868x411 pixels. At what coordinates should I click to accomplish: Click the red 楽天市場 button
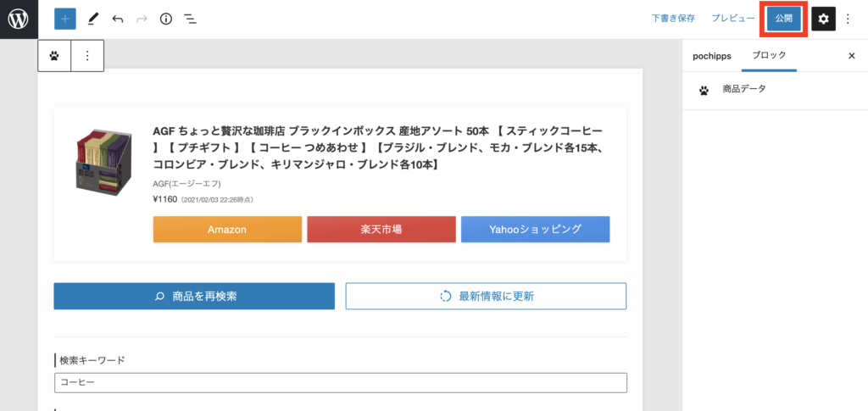pos(381,230)
